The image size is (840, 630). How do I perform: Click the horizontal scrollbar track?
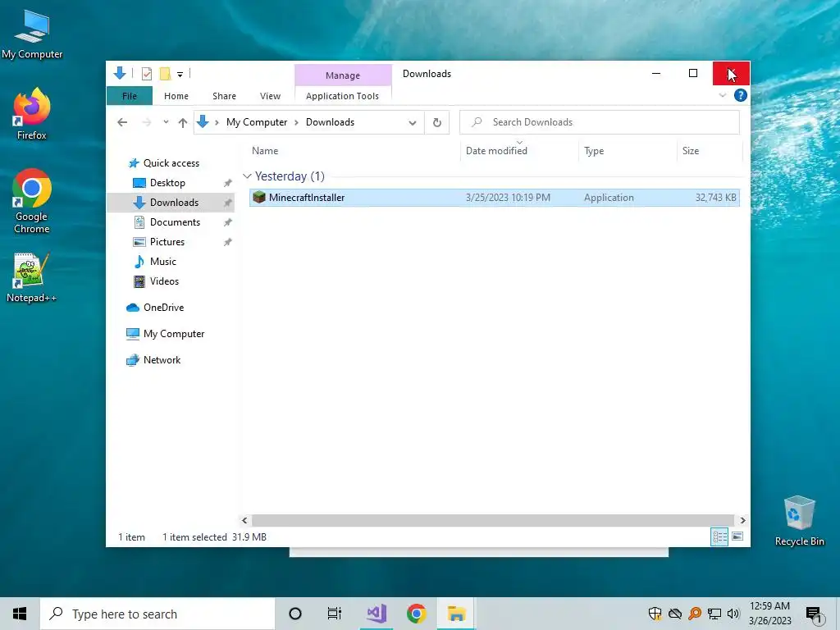click(x=493, y=520)
